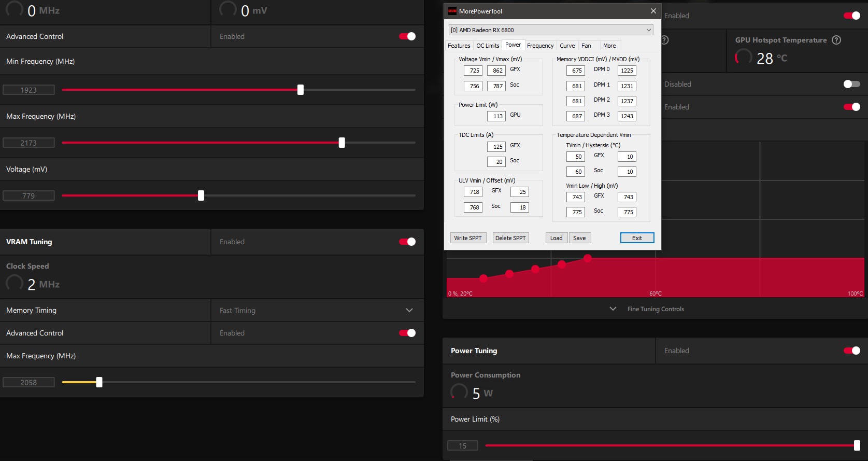The height and width of the screenshot is (461, 868).
Task: Click TVmin GFX field 50
Action: (576, 157)
